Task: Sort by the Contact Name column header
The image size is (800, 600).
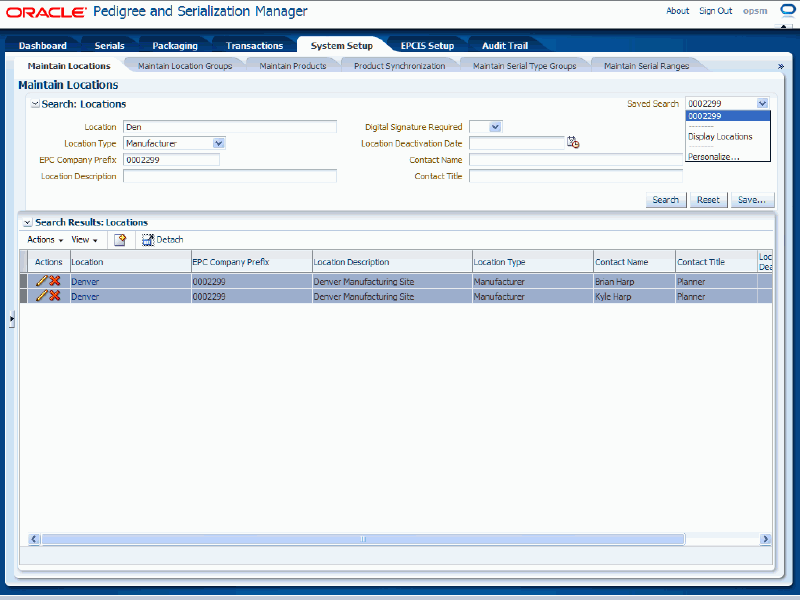Action: pyautogui.click(x=634, y=262)
